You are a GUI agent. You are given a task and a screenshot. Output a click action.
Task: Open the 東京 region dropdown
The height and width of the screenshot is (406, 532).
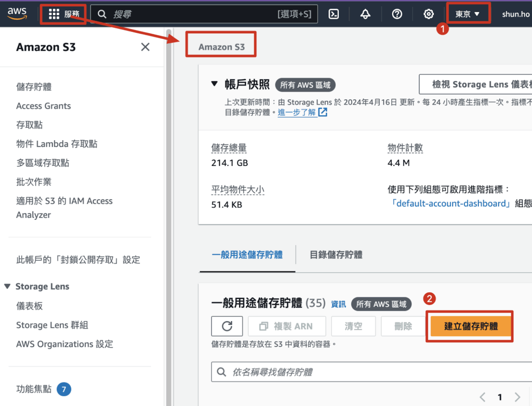coord(468,14)
